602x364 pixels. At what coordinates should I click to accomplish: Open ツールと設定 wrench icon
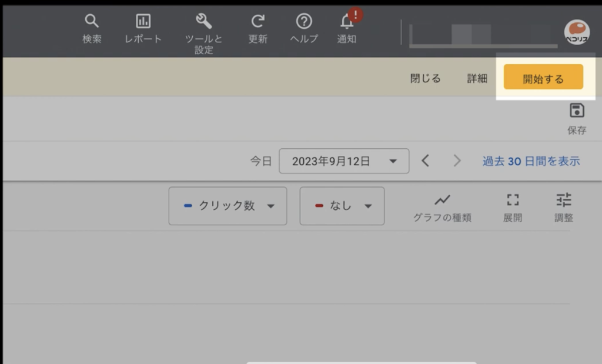tap(203, 22)
